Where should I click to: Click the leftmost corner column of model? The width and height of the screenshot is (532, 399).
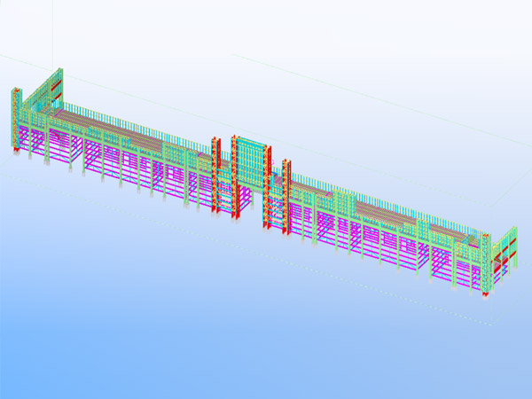click(x=14, y=124)
